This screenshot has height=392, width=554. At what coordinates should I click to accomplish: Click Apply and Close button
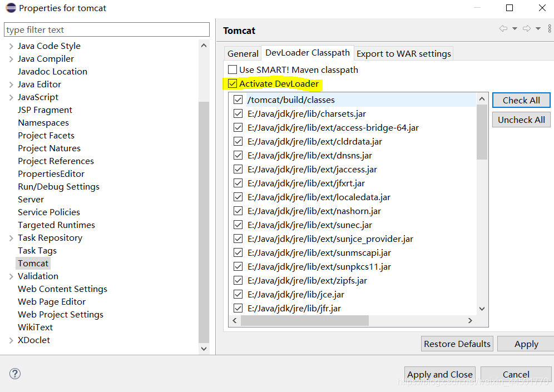pos(439,374)
